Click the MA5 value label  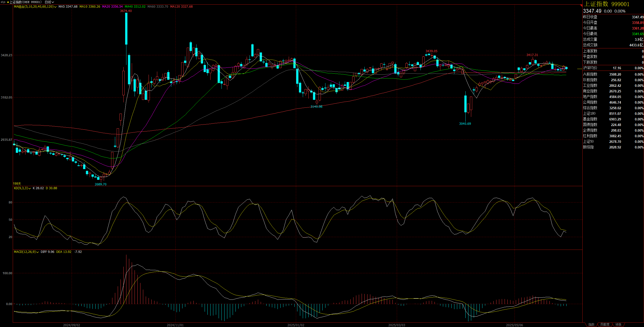[68, 7]
